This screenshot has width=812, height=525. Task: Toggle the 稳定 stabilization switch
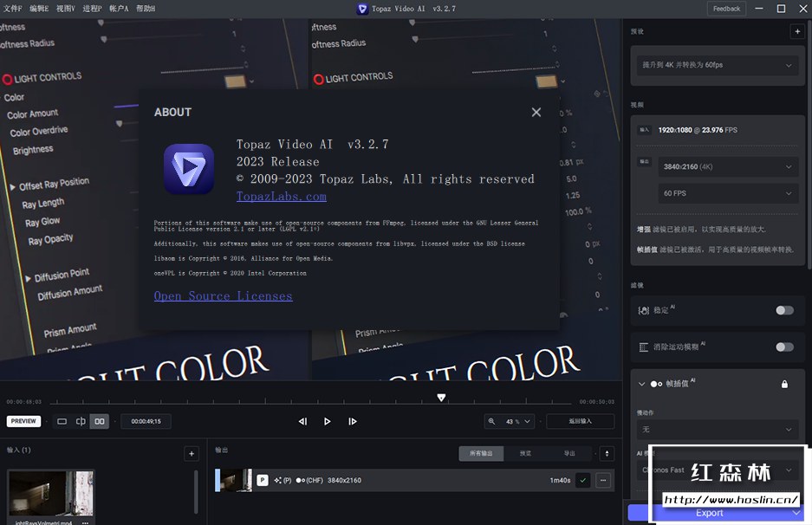784,310
